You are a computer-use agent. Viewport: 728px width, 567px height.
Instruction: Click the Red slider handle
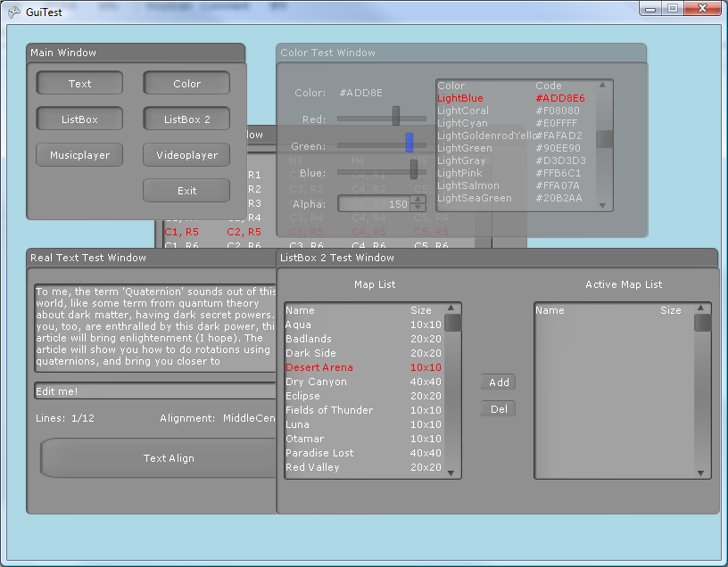[x=396, y=116]
